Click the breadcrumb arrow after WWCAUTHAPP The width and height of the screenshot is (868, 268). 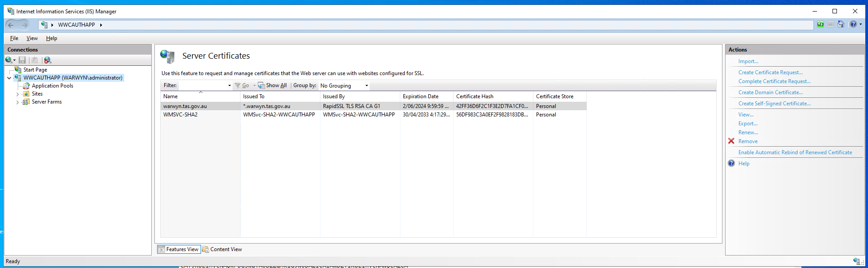click(x=101, y=25)
